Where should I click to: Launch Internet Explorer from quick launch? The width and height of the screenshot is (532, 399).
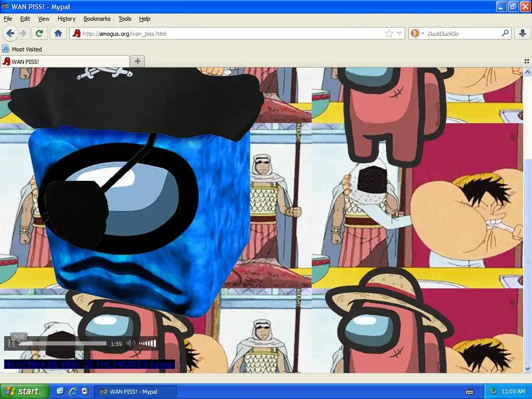73,391
